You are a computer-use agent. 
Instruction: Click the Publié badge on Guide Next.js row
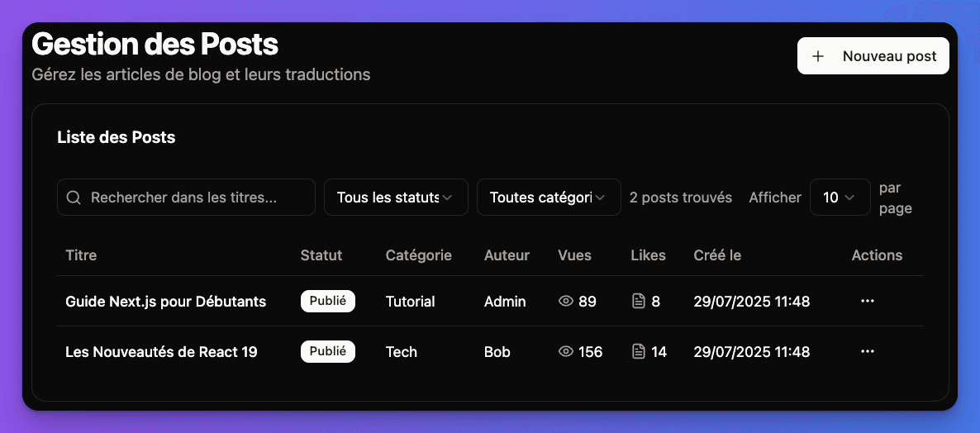pos(327,302)
